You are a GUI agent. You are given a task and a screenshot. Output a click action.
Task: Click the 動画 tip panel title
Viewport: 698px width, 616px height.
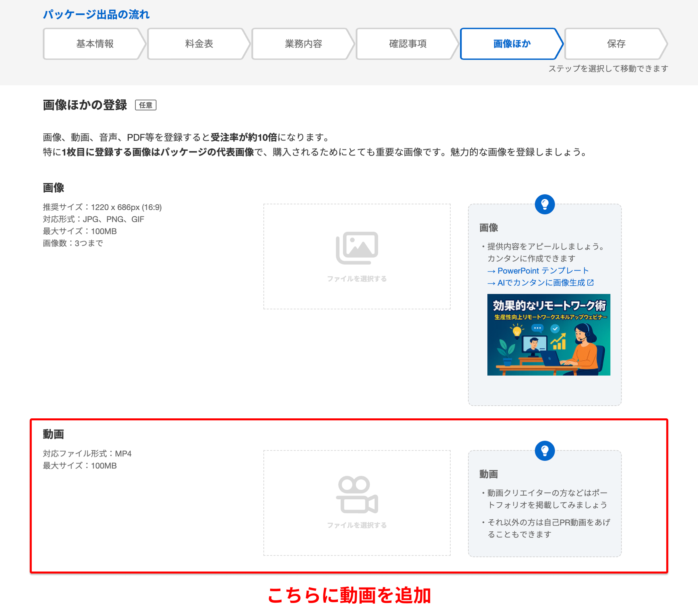(x=488, y=474)
